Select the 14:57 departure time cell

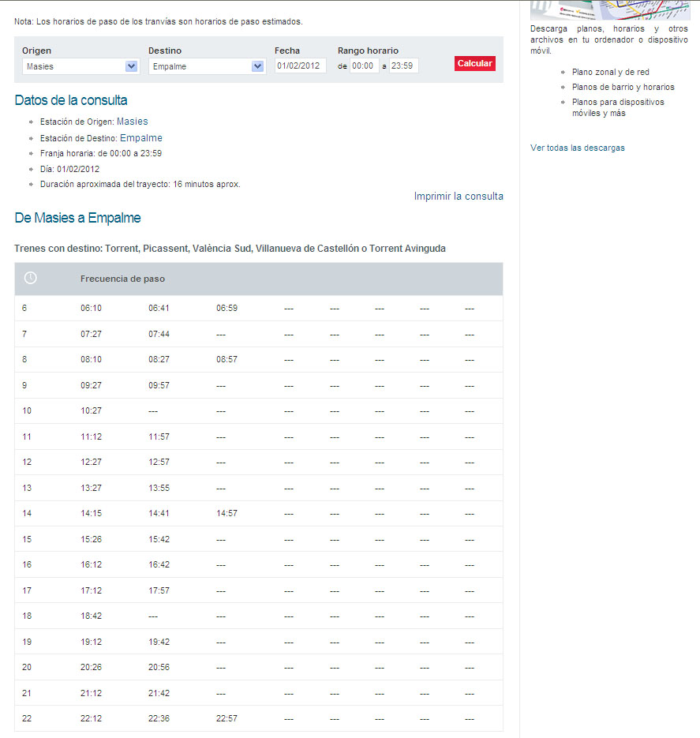pyautogui.click(x=226, y=513)
